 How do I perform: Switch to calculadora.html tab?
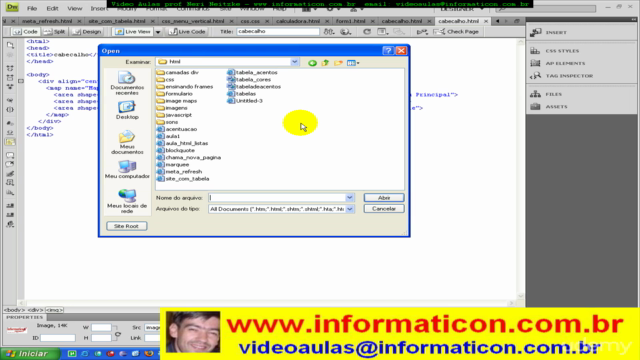point(298,21)
